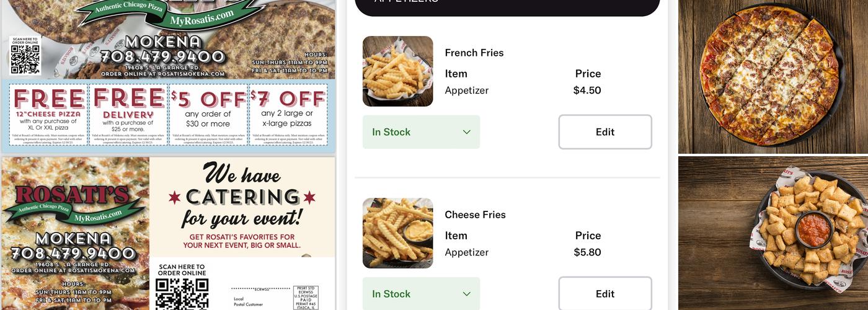Open the Cheese Fries In Stock dropdown
Screen dimensions: 868x310
click(x=421, y=294)
